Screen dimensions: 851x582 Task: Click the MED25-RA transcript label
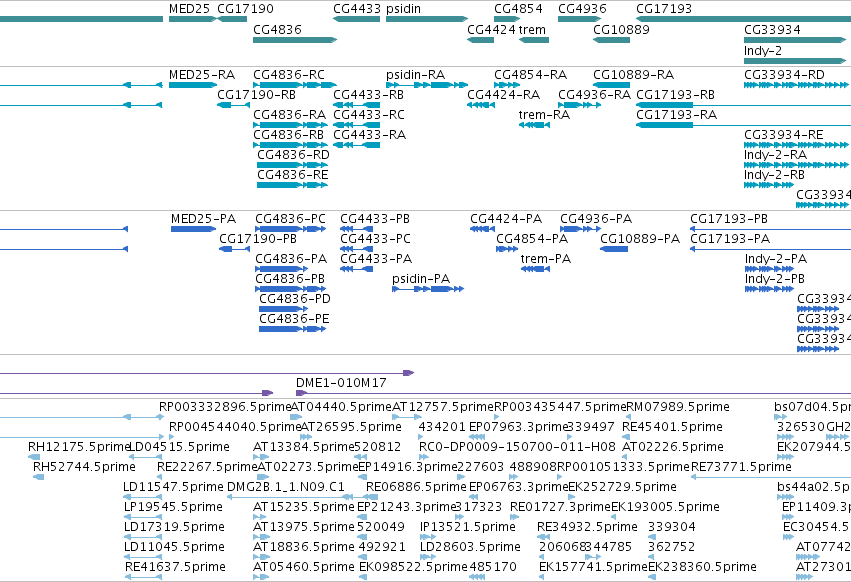pos(201,75)
